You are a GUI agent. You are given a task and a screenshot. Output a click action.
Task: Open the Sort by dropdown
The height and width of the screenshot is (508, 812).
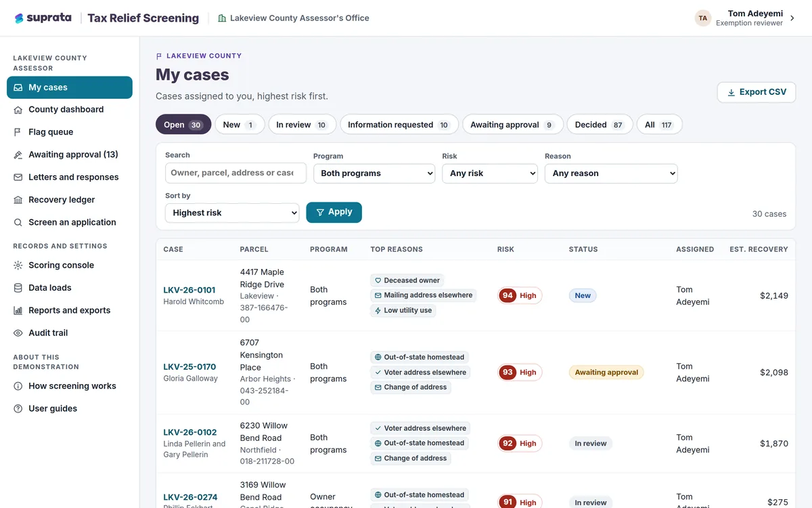click(x=232, y=213)
